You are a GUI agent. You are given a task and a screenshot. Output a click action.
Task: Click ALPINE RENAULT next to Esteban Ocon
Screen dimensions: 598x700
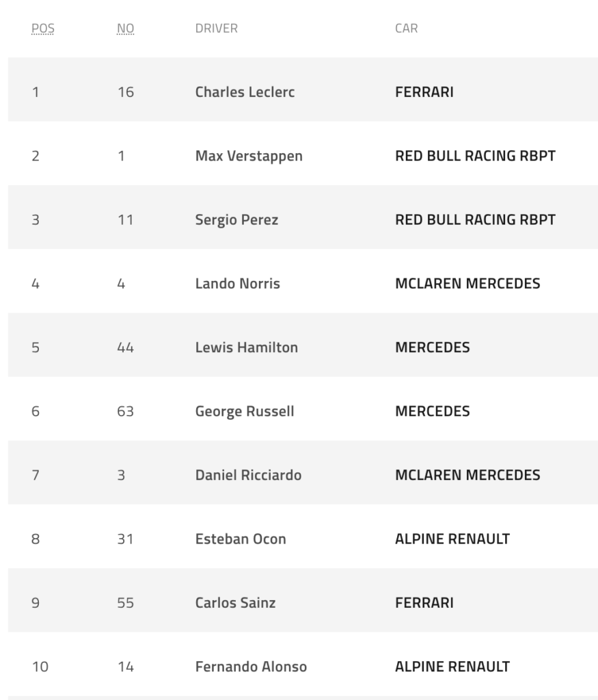pos(452,539)
